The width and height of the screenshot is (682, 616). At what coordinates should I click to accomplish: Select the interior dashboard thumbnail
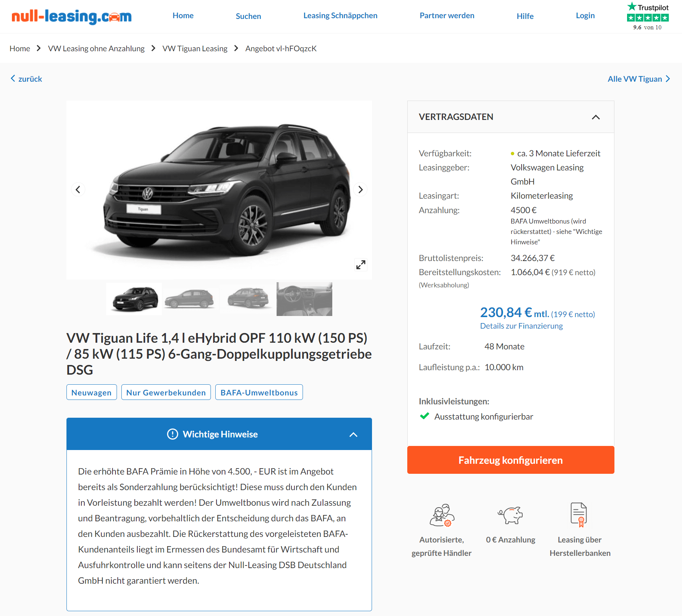(x=304, y=299)
